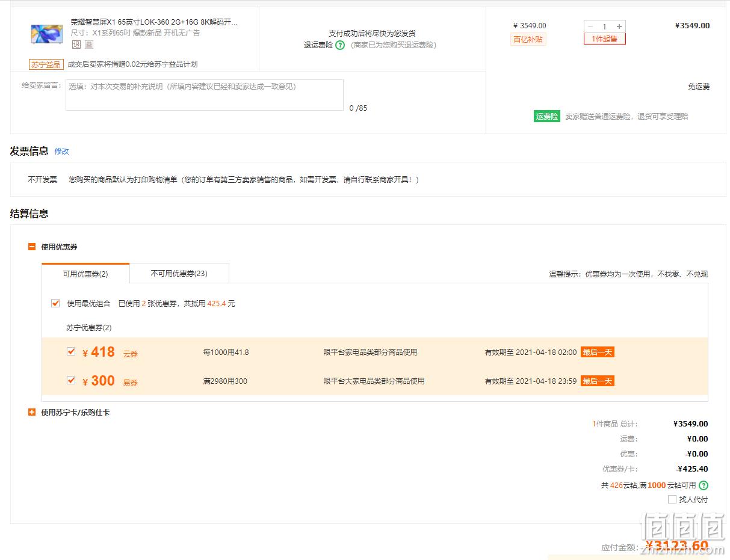Switch to the 不可用优惠券(23) tab
This screenshot has height=560, width=730.
pyautogui.click(x=179, y=273)
